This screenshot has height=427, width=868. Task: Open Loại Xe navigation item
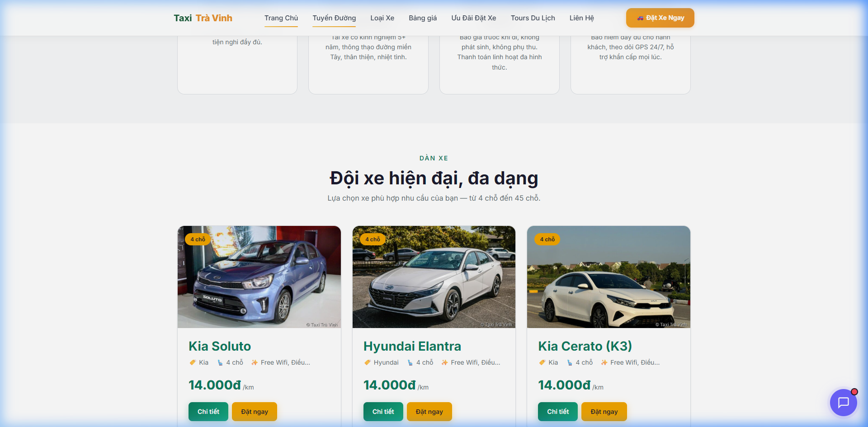tap(382, 18)
